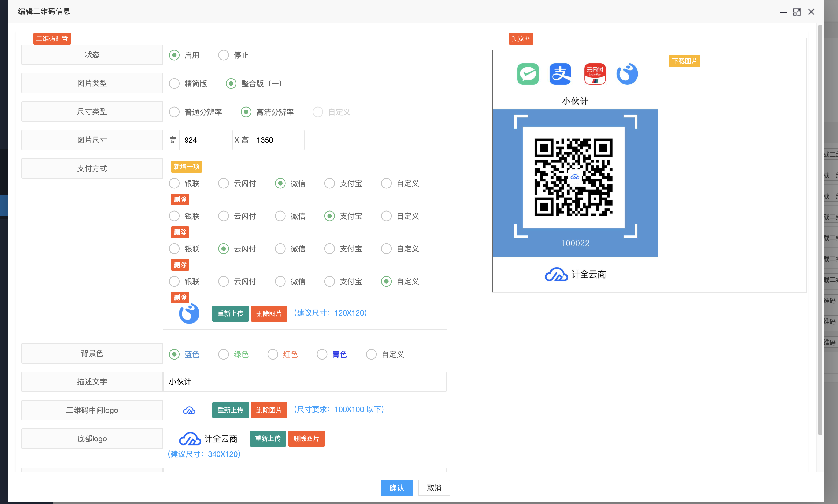Select 普通分辨率 size type
Image resolution: width=838 pixels, height=504 pixels.
click(x=174, y=112)
